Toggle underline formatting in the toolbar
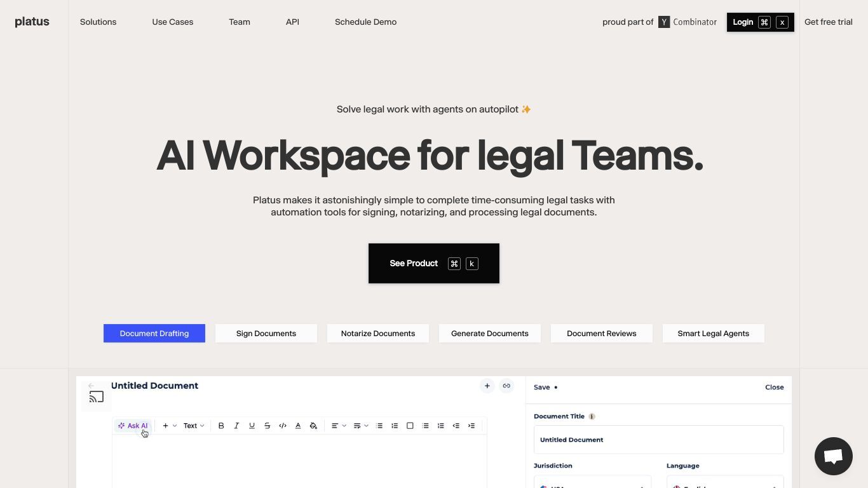The width and height of the screenshot is (868, 488). tap(252, 426)
